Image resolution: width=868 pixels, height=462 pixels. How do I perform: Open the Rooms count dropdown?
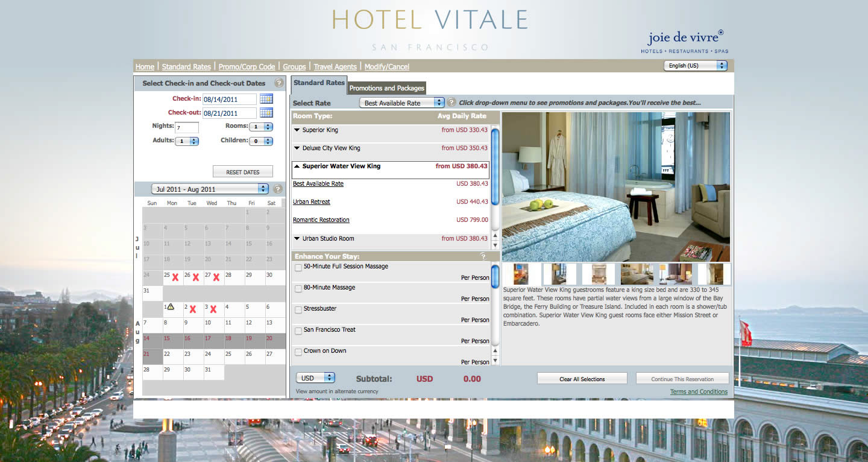tap(261, 127)
